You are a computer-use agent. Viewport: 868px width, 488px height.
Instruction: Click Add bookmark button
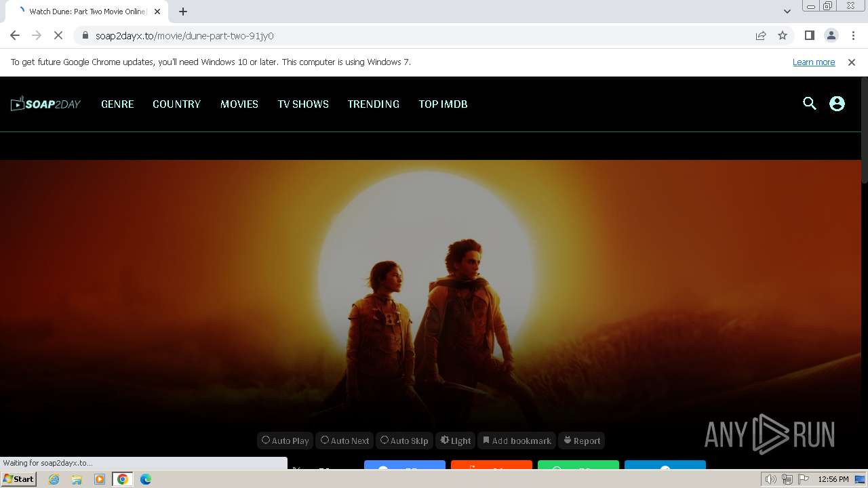tap(517, 441)
